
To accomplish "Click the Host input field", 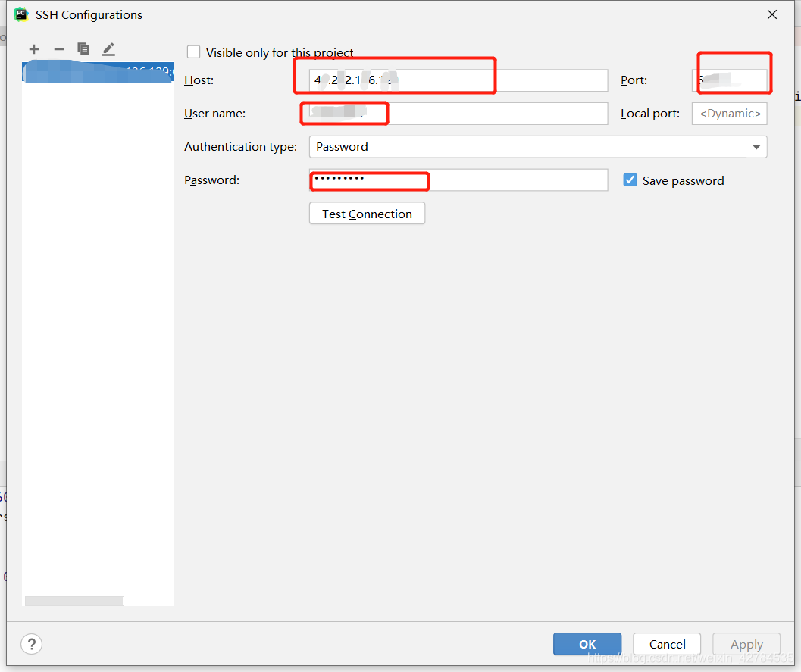I will (458, 80).
